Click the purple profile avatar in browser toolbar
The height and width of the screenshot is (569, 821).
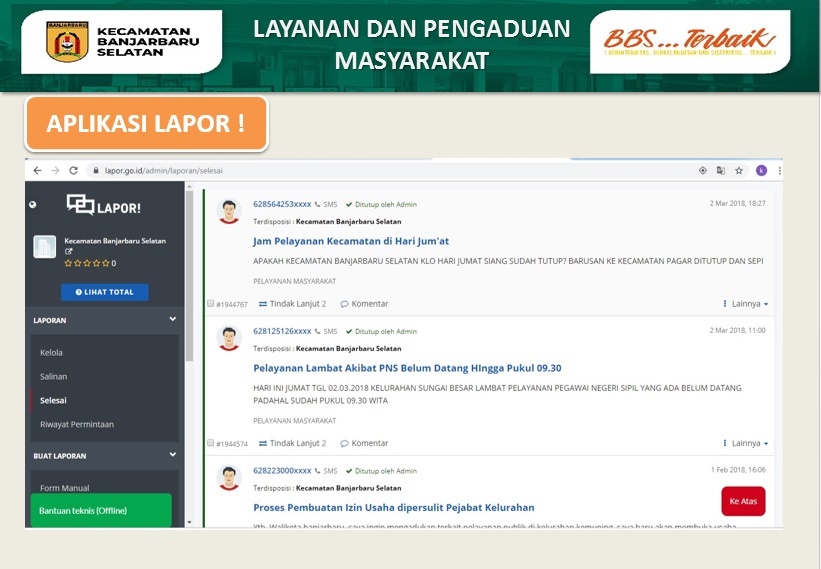coord(762,171)
